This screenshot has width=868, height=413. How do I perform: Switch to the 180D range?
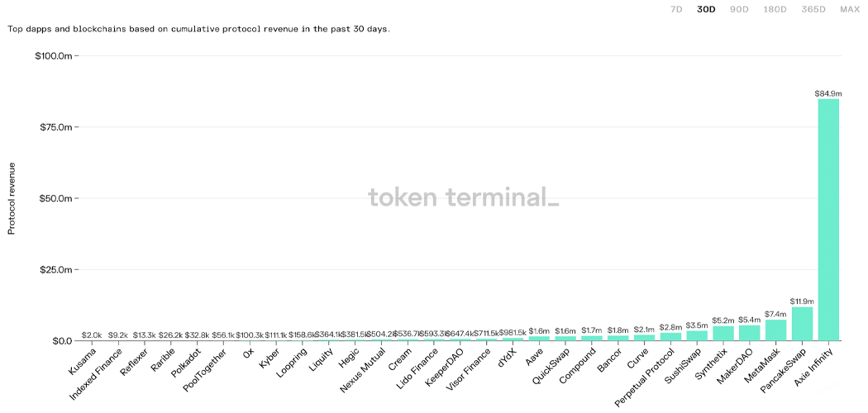click(776, 9)
